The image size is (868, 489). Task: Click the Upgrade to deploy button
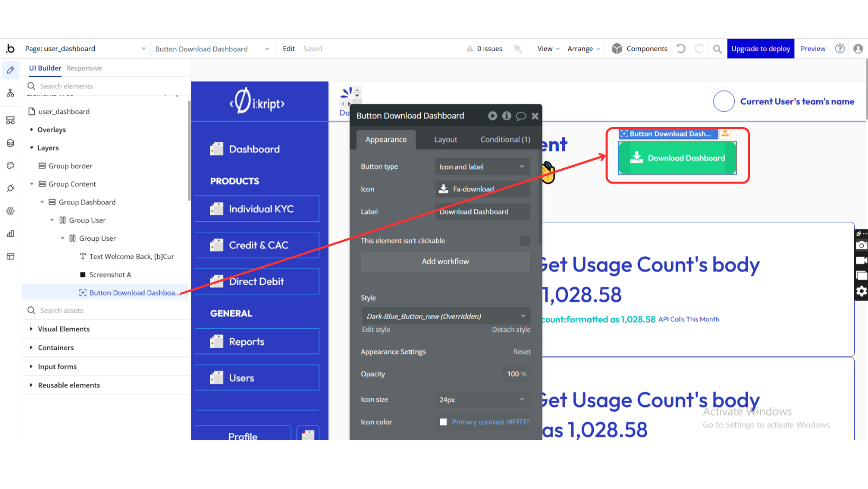tap(760, 49)
